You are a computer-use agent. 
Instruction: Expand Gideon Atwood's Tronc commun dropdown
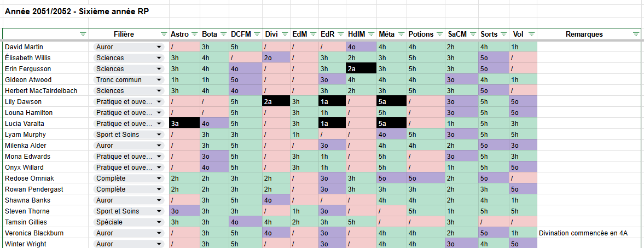159,80
